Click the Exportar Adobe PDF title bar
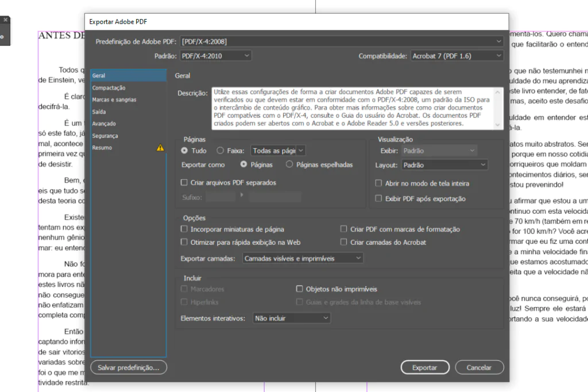 (297, 22)
